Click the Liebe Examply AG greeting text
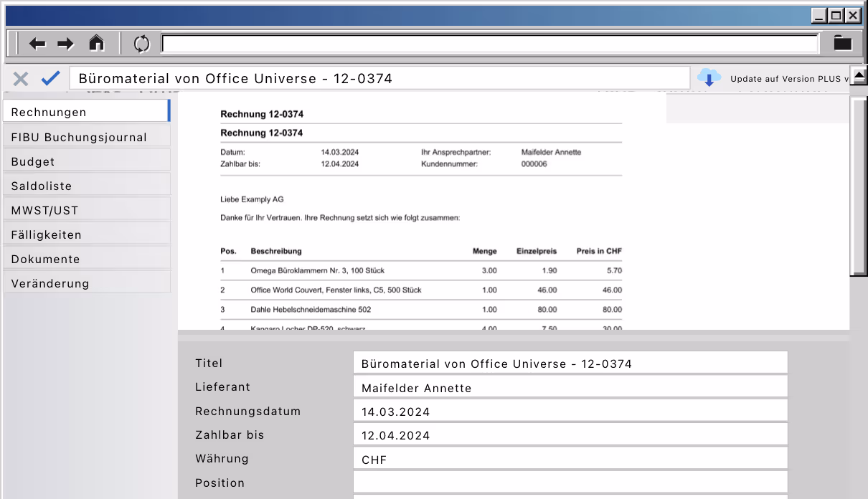This screenshot has height=499, width=868. click(x=252, y=199)
